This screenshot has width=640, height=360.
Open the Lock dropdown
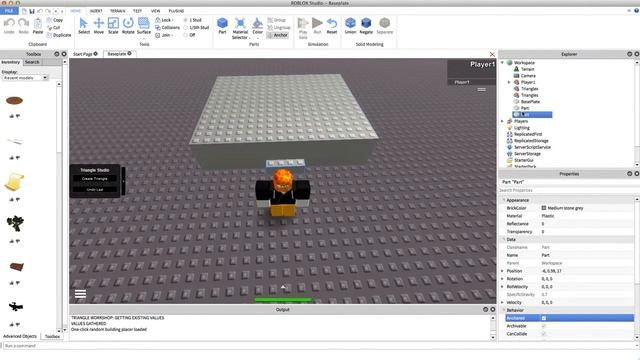164,20
